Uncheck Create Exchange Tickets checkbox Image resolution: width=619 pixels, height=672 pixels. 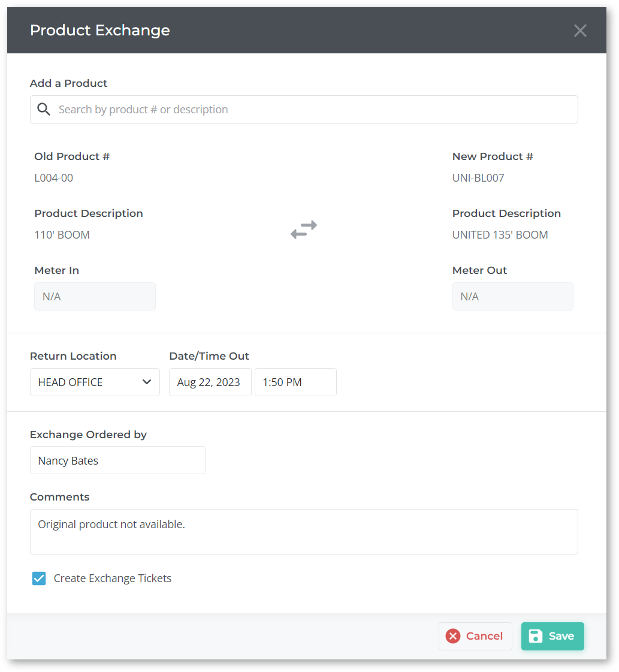pos(39,578)
